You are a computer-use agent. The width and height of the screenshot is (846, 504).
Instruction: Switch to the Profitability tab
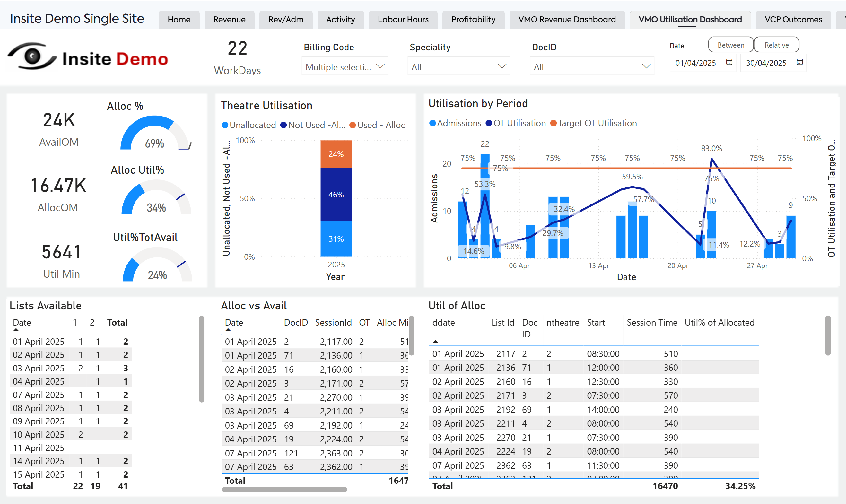[473, 19]
